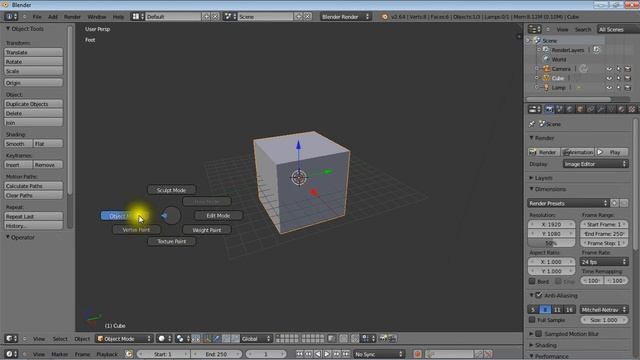Click the outliner editor type icon

tap(534, 29)
